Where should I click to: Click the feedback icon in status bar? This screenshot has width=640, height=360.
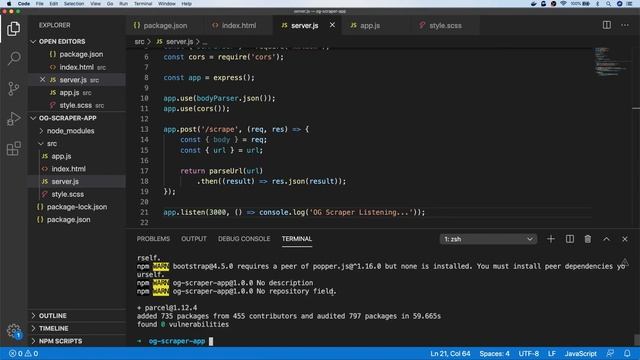(610, 353)
